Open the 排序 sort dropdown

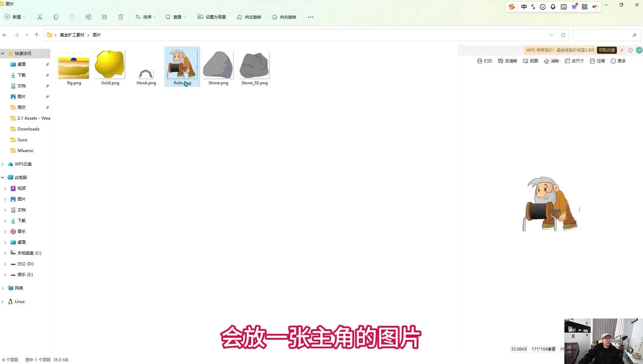pyautogui.click(x=145, y=17)
